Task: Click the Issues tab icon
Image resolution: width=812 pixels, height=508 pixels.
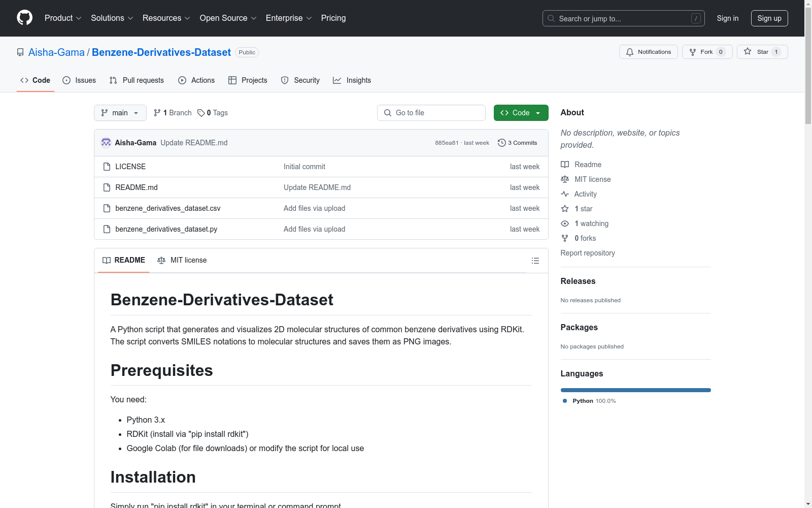Action: click(66, 80)
